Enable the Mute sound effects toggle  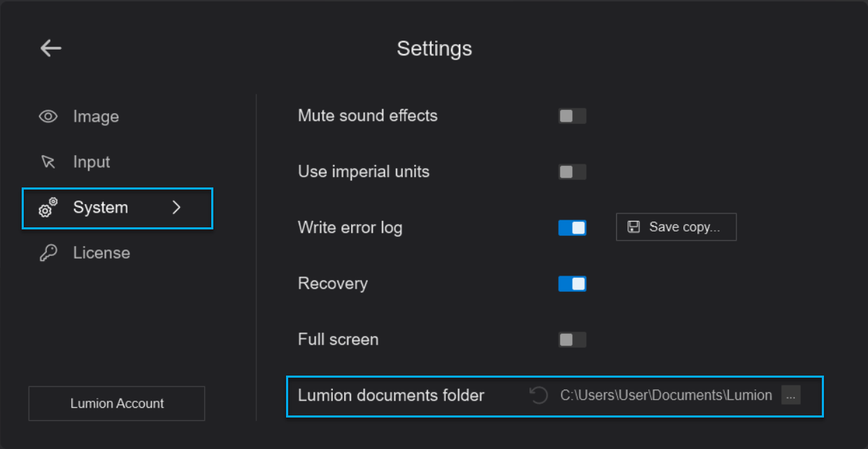coord(572,115)
